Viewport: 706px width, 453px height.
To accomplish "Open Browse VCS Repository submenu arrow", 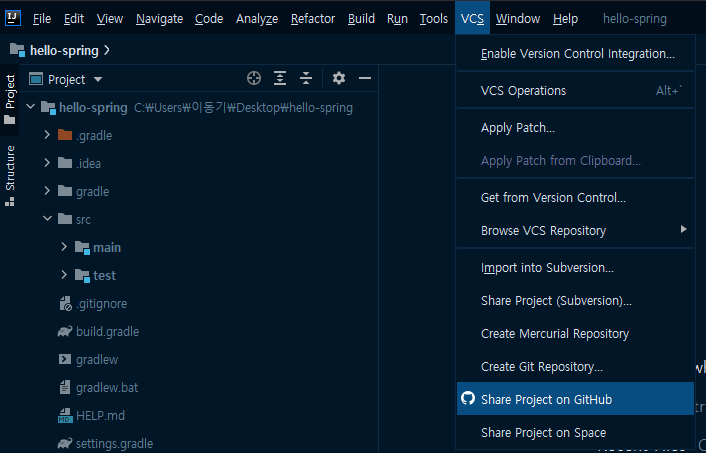I will point(683,229).
